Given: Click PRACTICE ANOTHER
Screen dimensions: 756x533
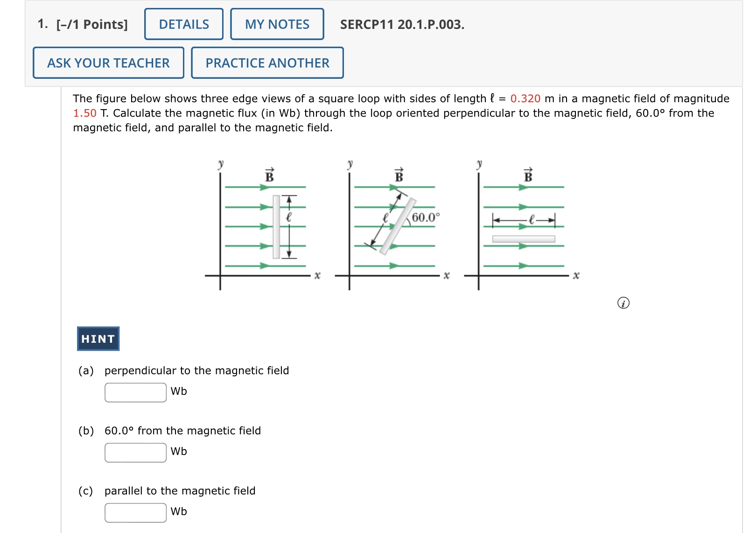Looking at the screenshot, I should pos(267,63).
